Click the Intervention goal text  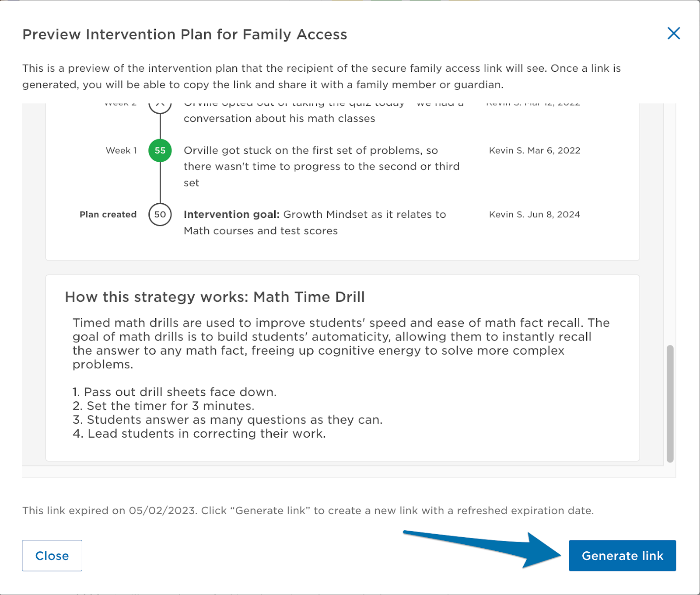pos(315,223)
